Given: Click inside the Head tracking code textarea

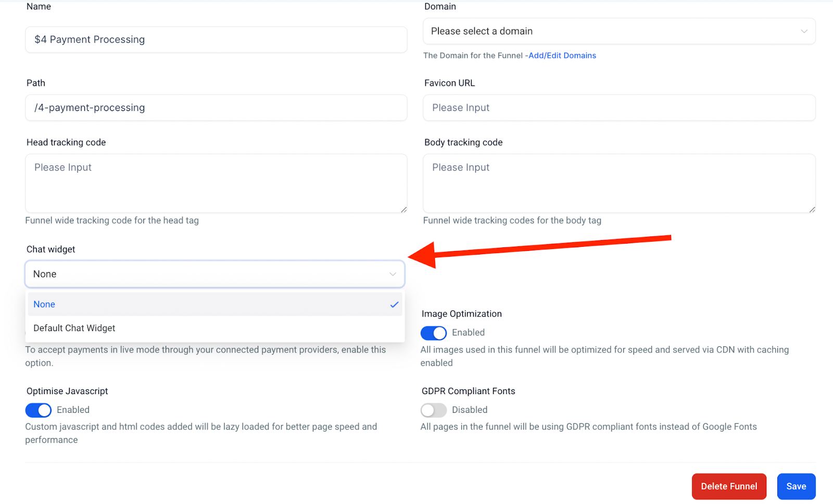Looking at the screenshot, I should click(x=216, y=183).
